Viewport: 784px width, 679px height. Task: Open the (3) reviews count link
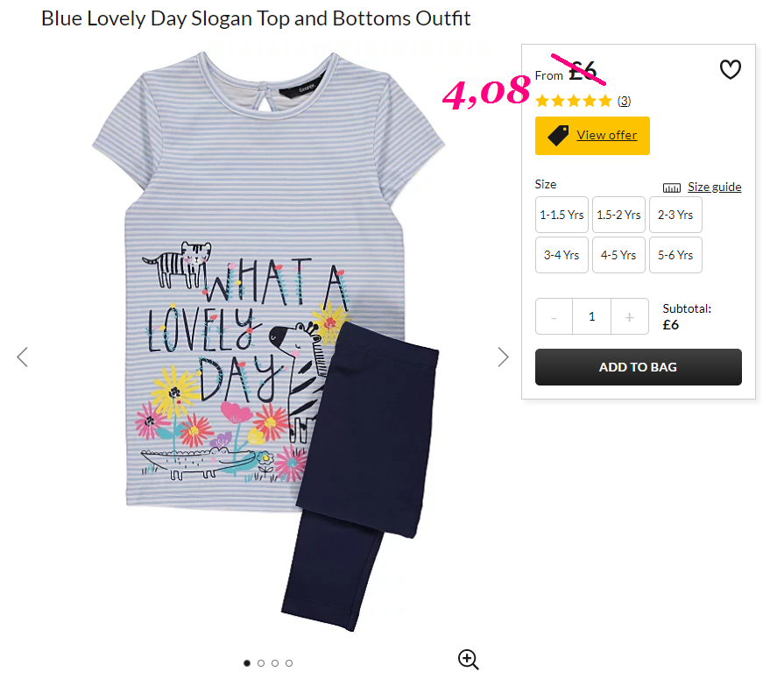pos(624,101)
